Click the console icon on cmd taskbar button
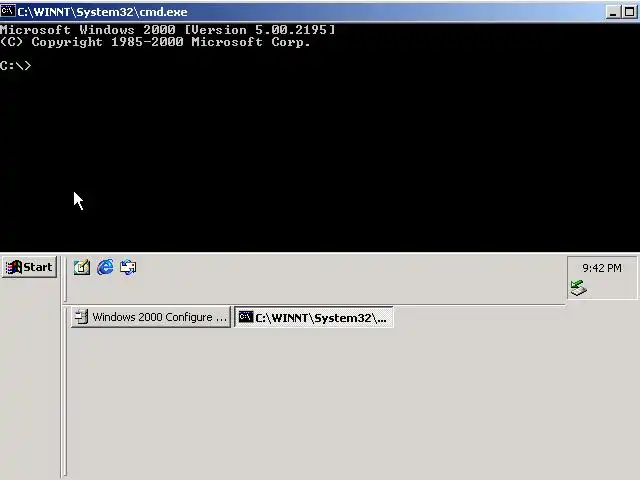 pyautogui.click(x=246, y=317)
